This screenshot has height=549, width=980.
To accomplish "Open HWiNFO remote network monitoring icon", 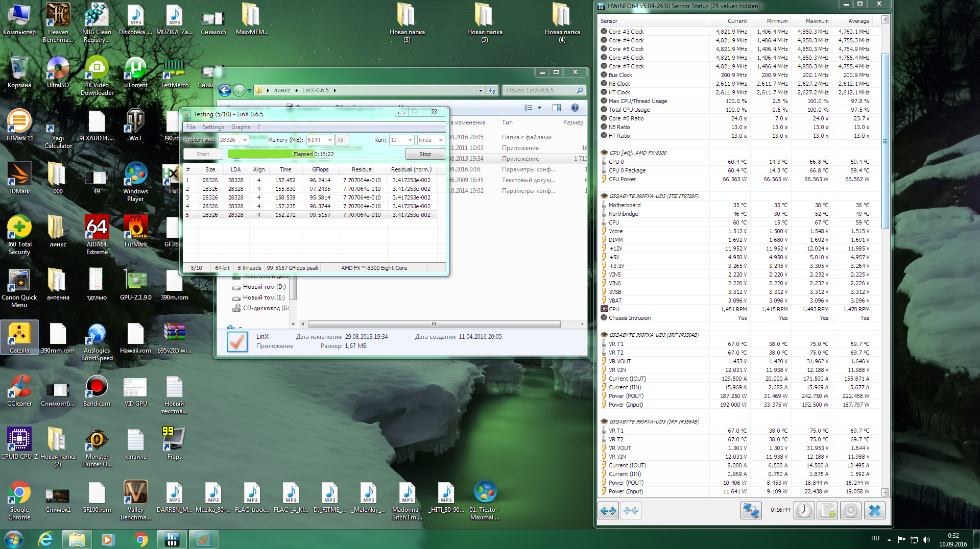I will [x=751, y=510].
